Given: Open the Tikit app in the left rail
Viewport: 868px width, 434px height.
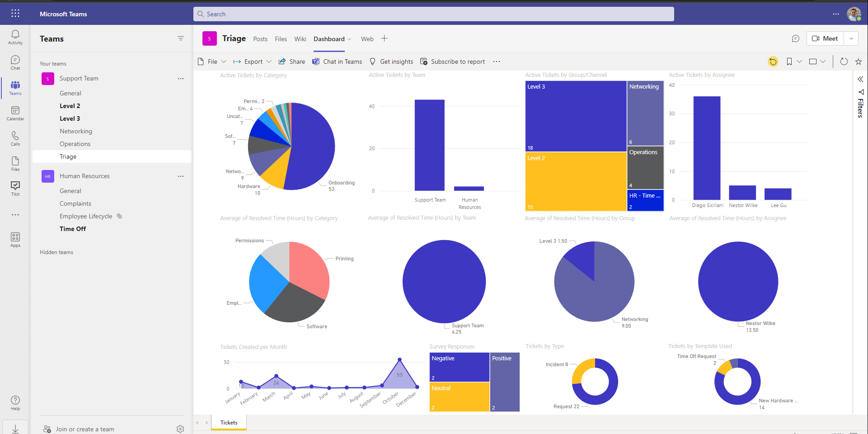Looking at the screenshot, I should click(15, 188).
